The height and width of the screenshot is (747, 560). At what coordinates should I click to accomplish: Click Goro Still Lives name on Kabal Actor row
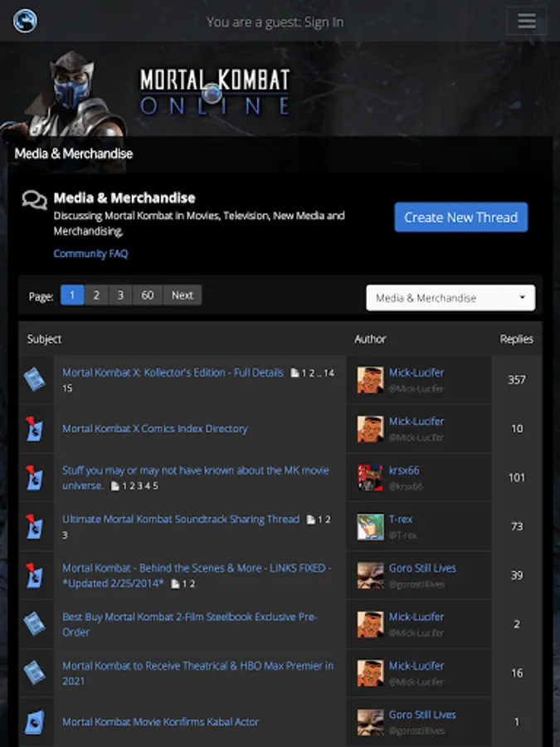(x=422, y=715)
